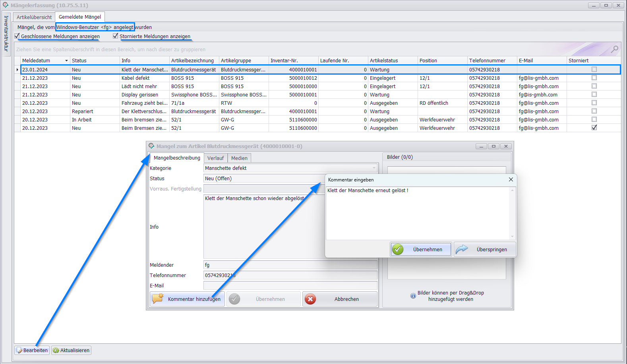Switch to the Artikelübersicht tab
The height and width of the screenshot is (364, 627).
tap(34, 17)
